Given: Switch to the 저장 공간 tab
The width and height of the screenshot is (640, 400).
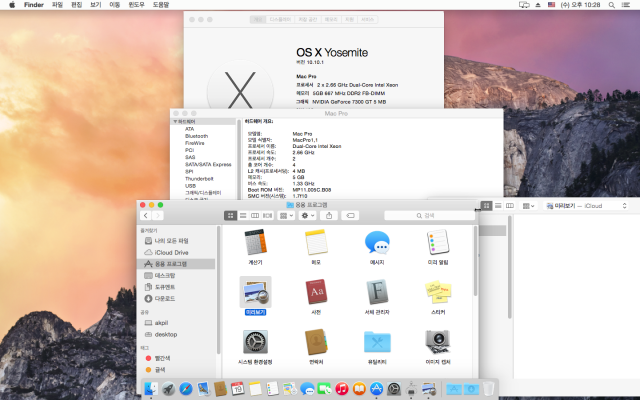Looking at the screenshot, I should point(308,20).
